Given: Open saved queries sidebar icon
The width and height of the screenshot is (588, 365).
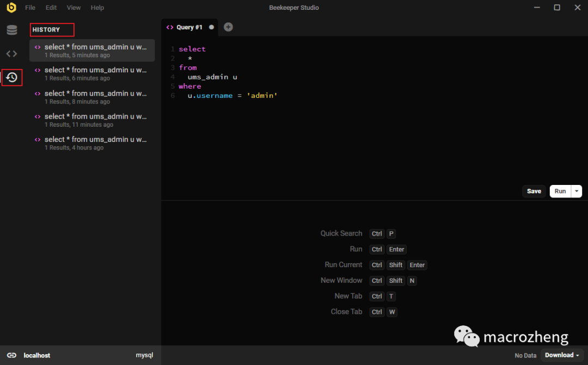Looking at the screenshot, I should pyautogui.click(x=11, y=54).
